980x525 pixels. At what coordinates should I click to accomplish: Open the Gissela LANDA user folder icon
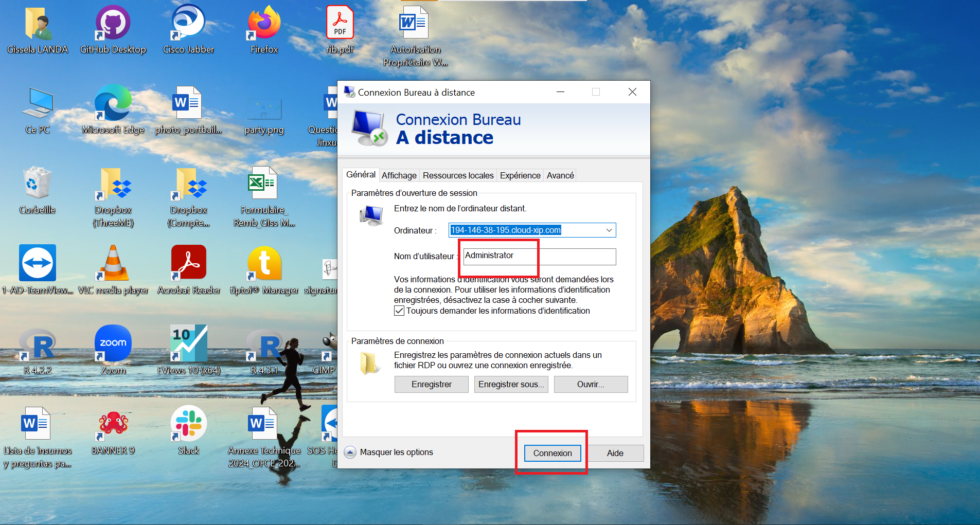pyautogui.click(x=38, y=24)
